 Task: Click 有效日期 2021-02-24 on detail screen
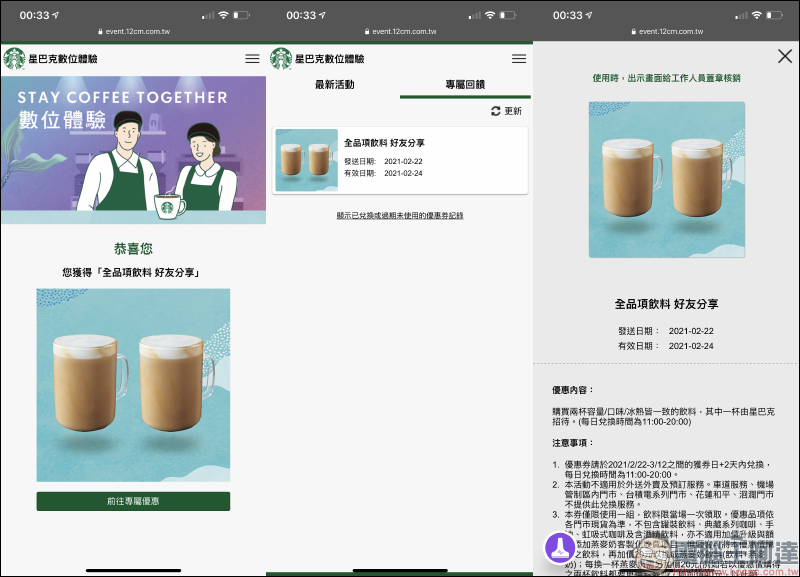click(666, 346)
